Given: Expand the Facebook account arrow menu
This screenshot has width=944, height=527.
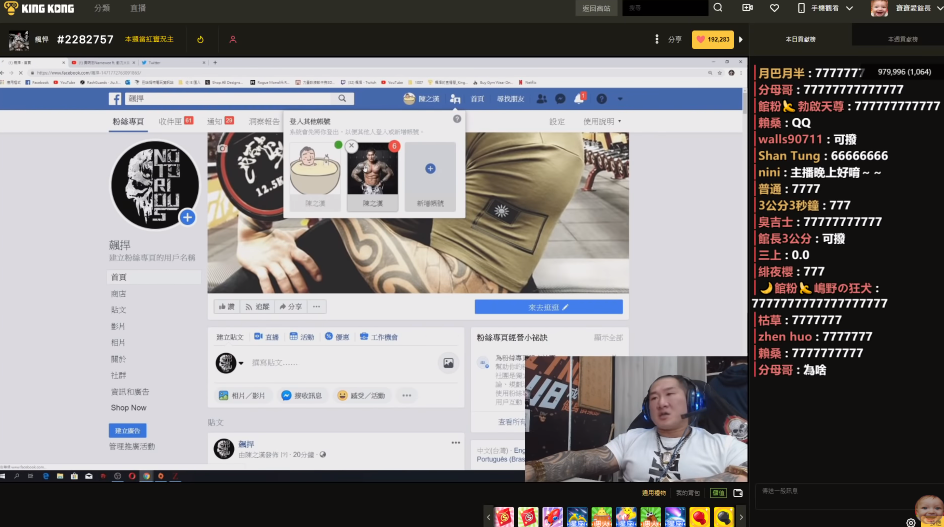Looking at the screenshot, I should coord(620,99).
